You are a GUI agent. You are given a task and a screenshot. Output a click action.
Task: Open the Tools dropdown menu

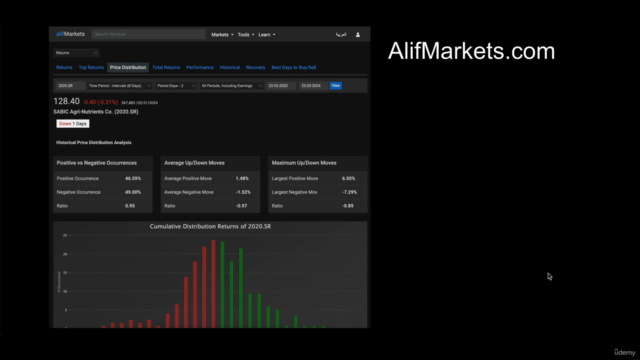246,35
